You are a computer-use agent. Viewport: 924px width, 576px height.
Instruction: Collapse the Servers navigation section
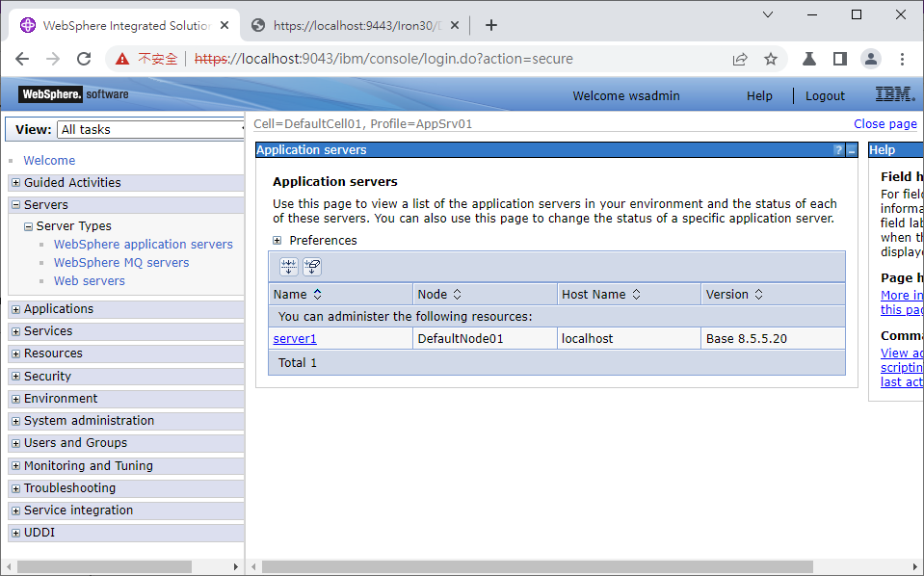point(16,205)
